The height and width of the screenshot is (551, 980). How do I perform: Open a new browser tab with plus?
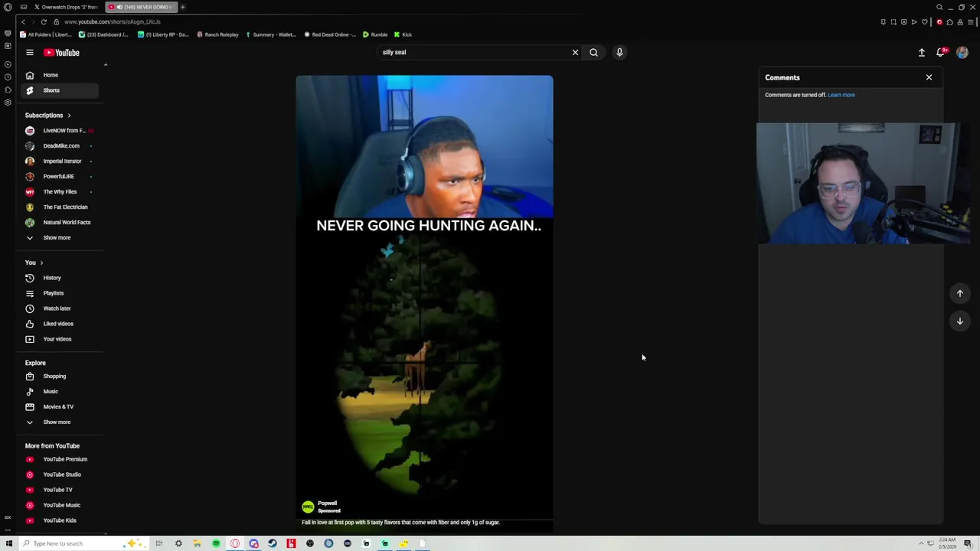[x=183, y=7]
